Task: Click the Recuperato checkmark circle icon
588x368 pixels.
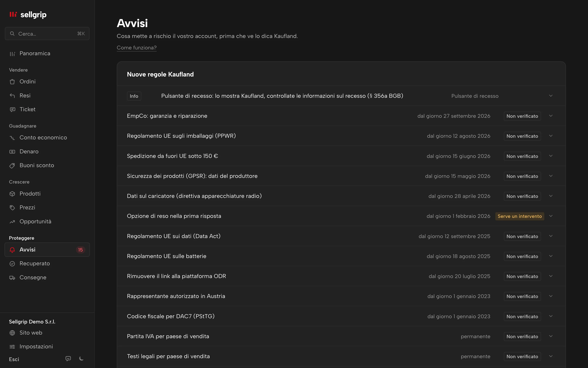Action: tap(12, 264)
